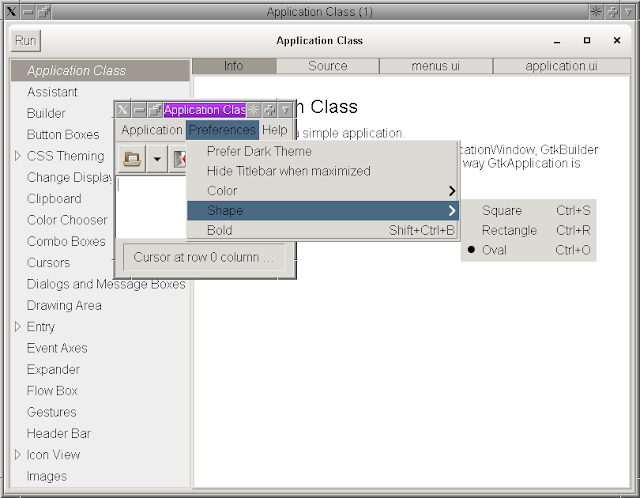Open the dropdown arrow beside folder icon
Image resolution: width=640 pixels, height=498 pixels.
click(x=157, y=159)
